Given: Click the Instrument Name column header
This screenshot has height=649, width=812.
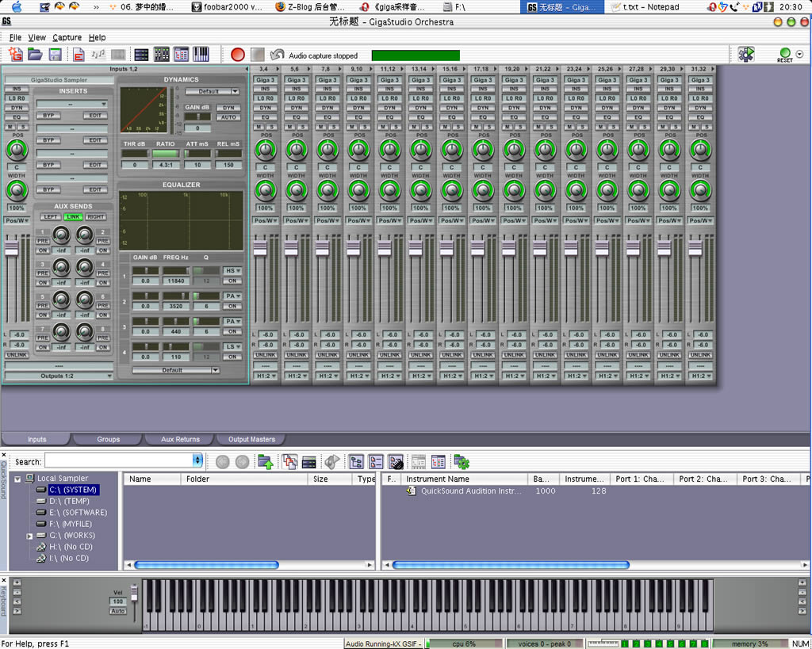Looking at the screenshot, I should (x=464, y=479).
